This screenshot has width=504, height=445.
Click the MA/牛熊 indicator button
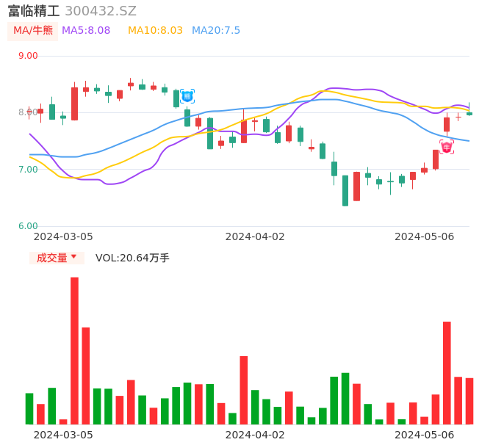point(33,31)
